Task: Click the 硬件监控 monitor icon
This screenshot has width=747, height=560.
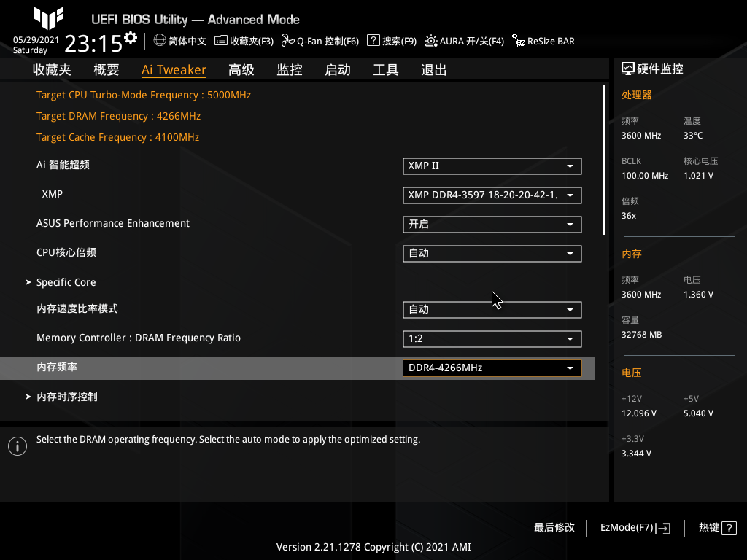Action: point(628,69)
